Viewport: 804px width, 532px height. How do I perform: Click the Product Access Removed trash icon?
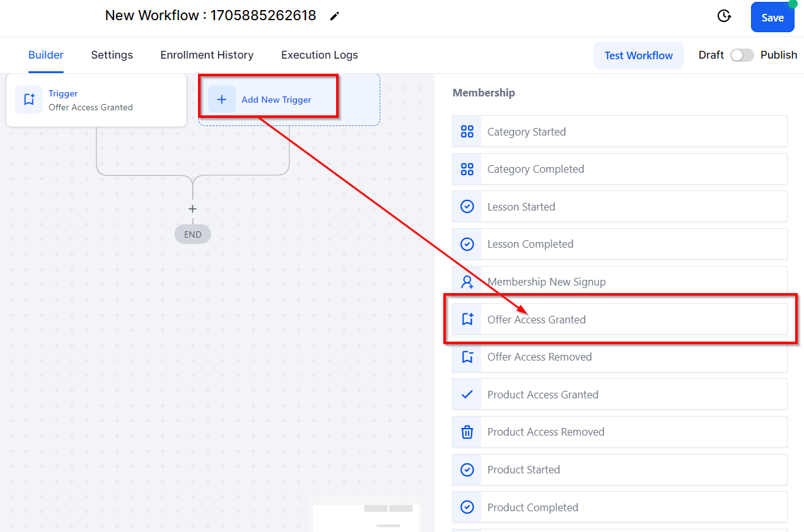pos(467,432)
